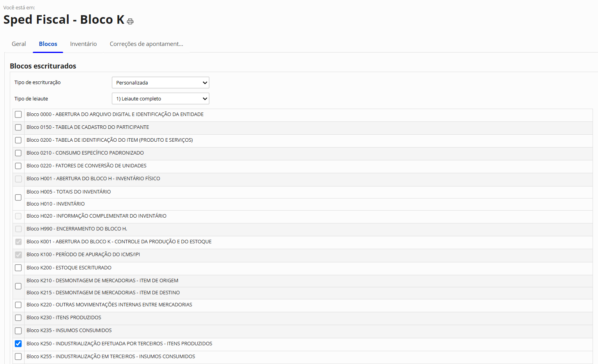Open the Correções de apontamento tab
The height and width of the screenshot is (364, 598).
146,44
